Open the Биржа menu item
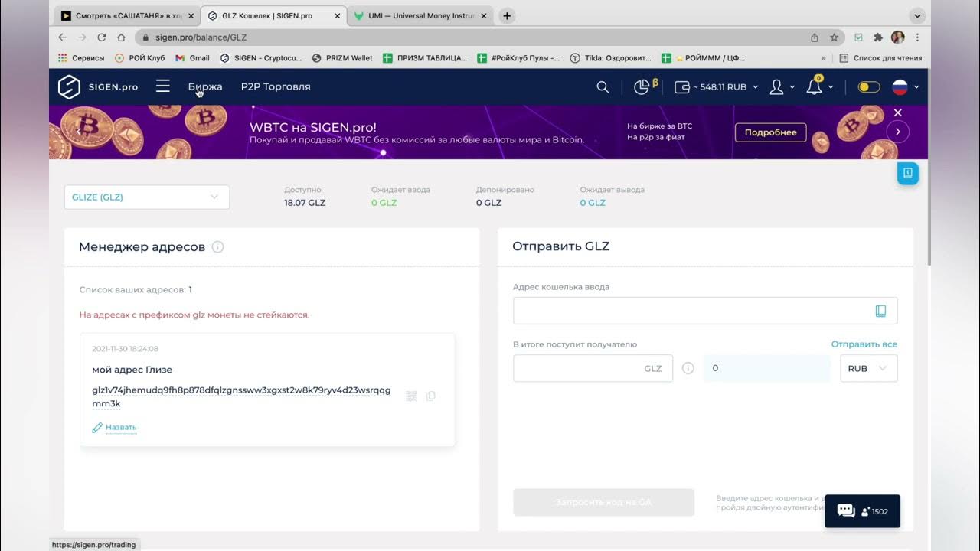This screenshot has width=980, height=551. (205, 87)
